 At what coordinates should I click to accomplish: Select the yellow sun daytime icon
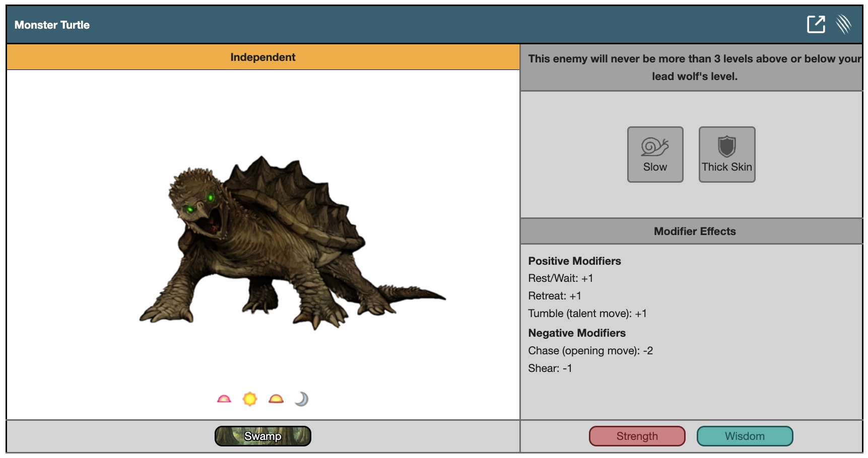[x=250, y=399]
